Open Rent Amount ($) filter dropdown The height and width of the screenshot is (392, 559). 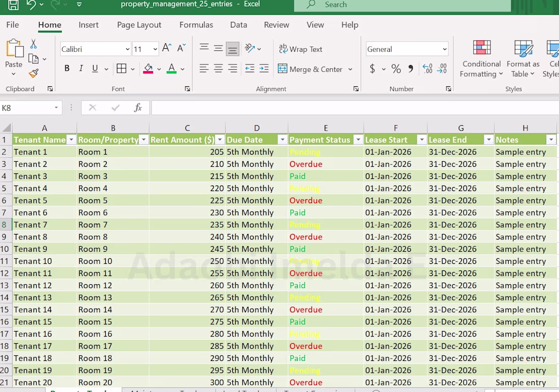coord(220,140)
